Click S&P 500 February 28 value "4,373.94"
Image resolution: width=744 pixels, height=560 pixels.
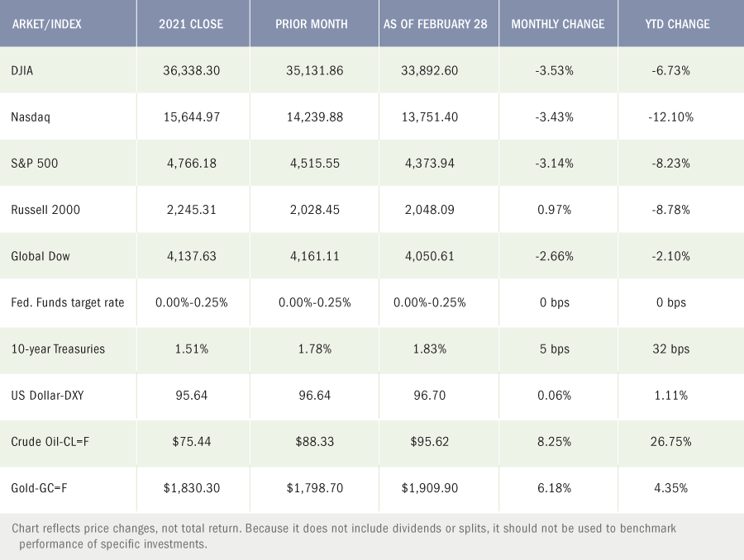click(429, 164)
